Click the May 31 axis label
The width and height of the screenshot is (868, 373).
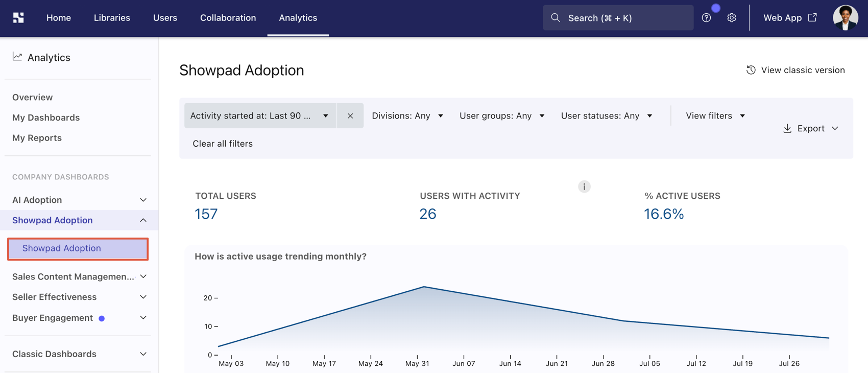(x=417, y=364)
